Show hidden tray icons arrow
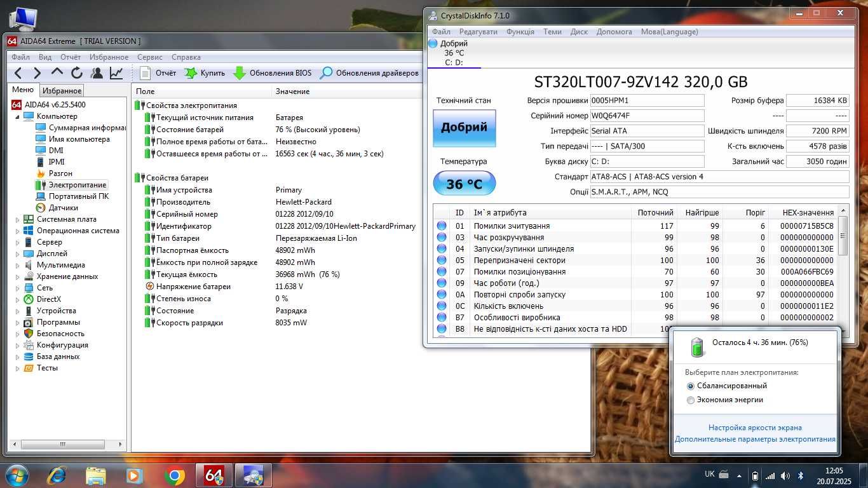This screenshot has height=488, width=868. pos(739,476)
